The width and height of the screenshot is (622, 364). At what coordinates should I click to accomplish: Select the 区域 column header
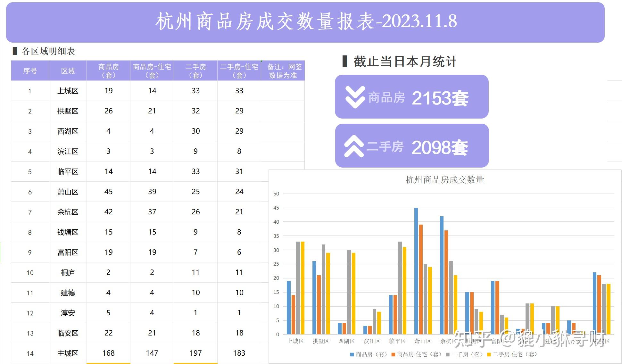(x=68, y=71)
